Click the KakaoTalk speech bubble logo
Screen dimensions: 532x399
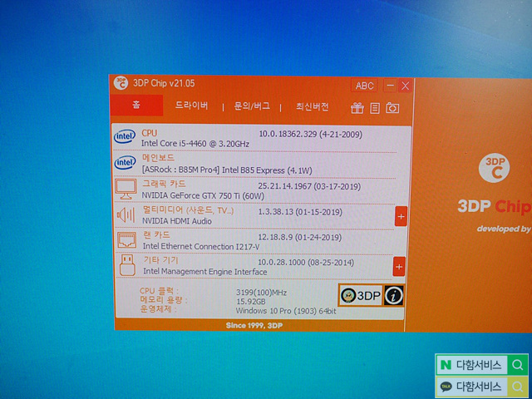(446, 386)
